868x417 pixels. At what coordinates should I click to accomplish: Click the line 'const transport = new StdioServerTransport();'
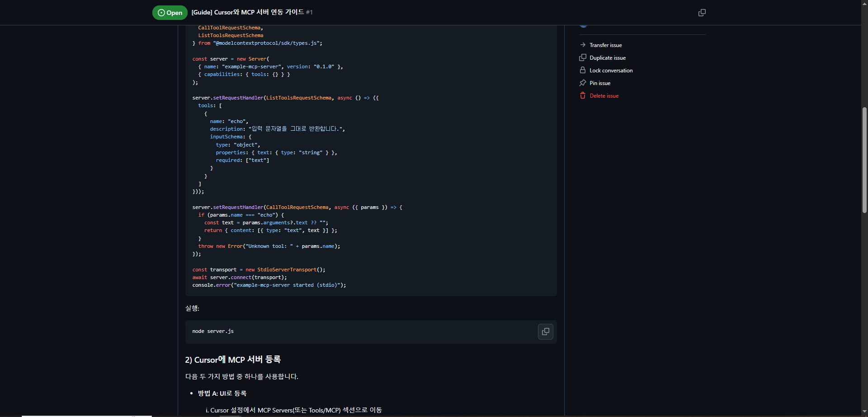tap(259, 270)
